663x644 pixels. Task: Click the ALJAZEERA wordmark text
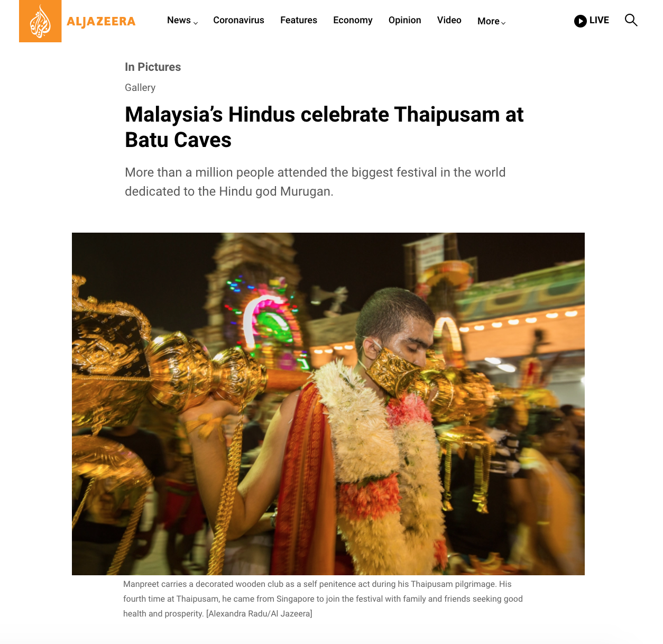101,22
